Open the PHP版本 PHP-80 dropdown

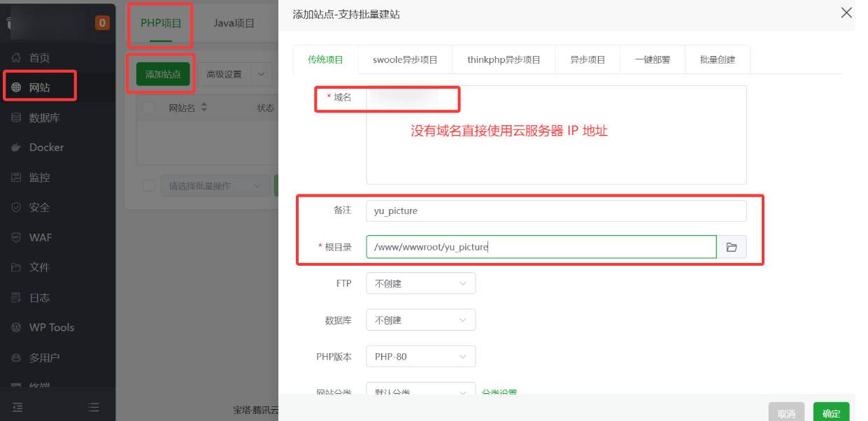[x=421, y=357]
